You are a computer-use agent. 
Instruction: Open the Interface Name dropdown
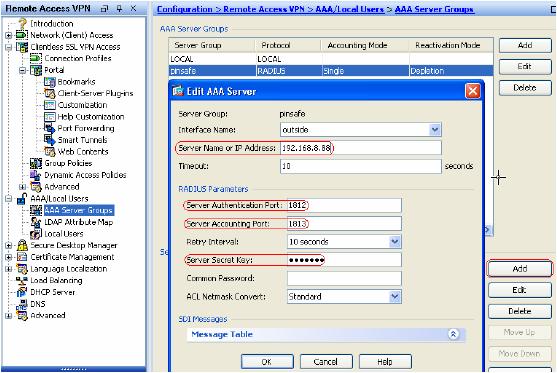435,130
